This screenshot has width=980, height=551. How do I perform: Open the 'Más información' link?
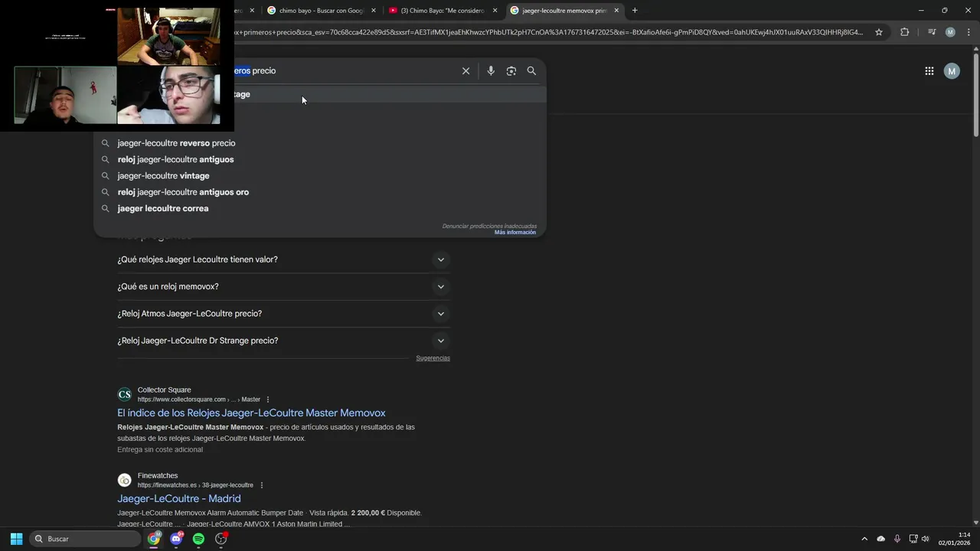click(x=515, y=232)
